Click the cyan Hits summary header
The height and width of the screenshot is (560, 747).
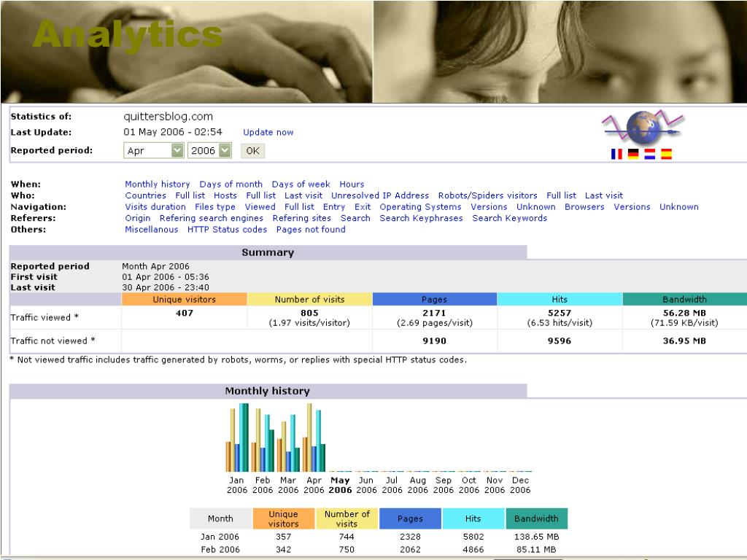(x=560, y=299)
